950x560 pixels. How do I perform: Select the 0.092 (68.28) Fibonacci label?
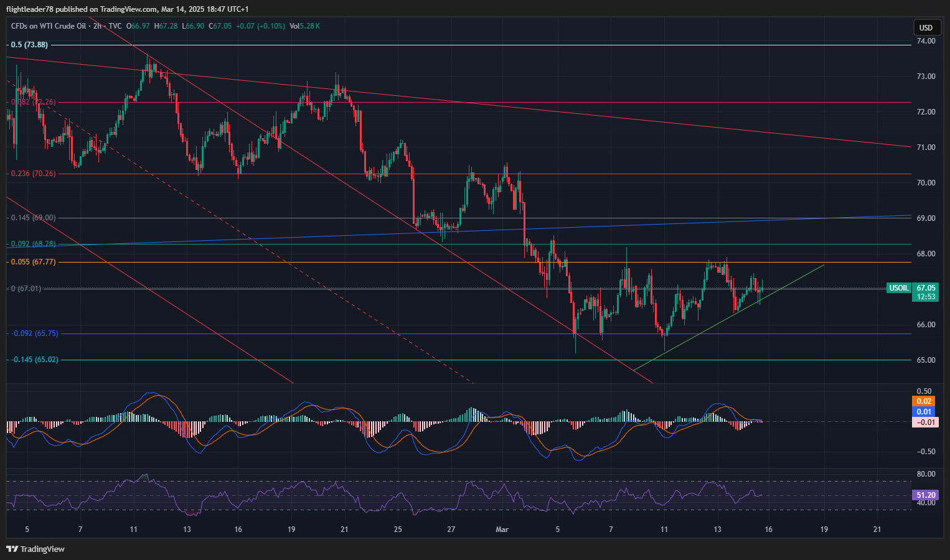coord(34,244)
